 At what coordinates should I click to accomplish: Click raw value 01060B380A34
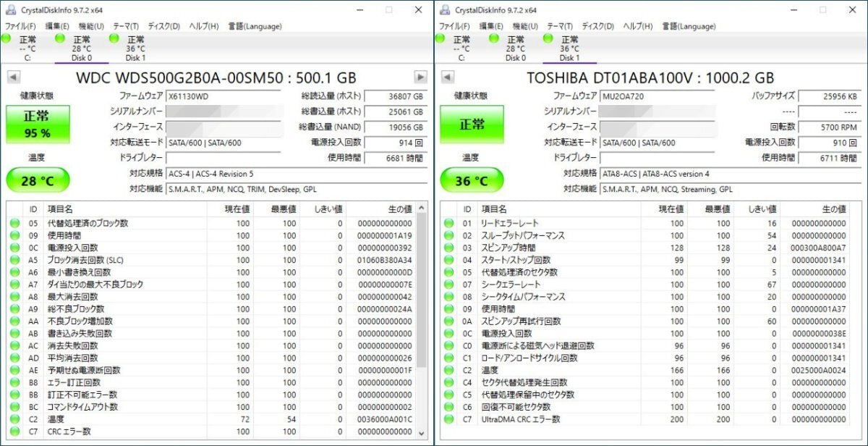coord(385,260)
